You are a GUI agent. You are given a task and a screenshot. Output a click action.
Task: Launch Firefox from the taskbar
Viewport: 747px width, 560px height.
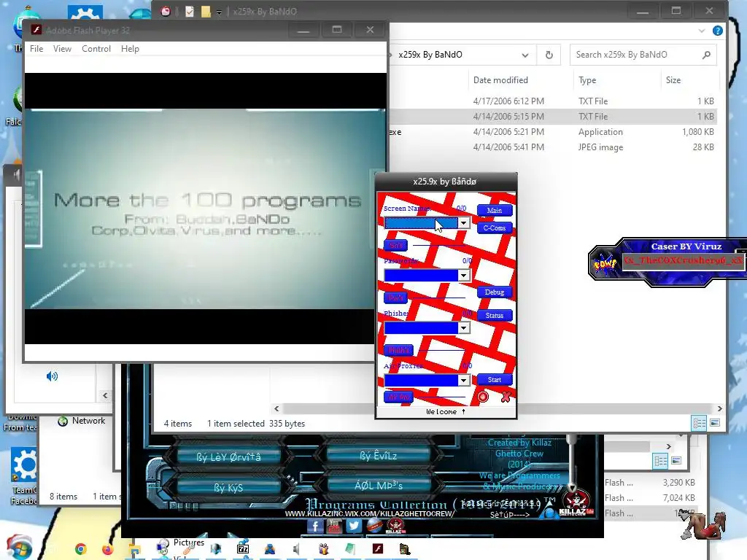(x=108, y=549)
